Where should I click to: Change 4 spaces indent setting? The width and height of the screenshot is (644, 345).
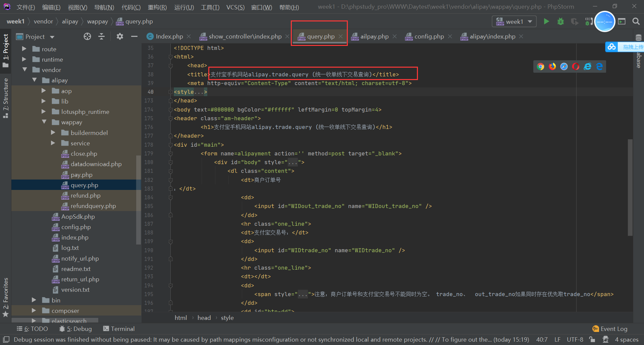coord(627,339)
